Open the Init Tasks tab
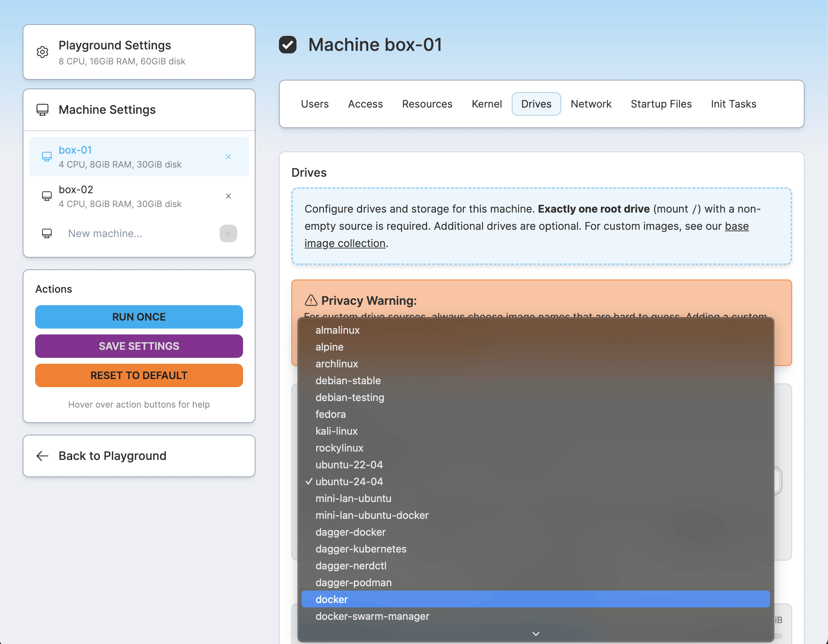Screen dimensions: 828x644 [733, 104]
